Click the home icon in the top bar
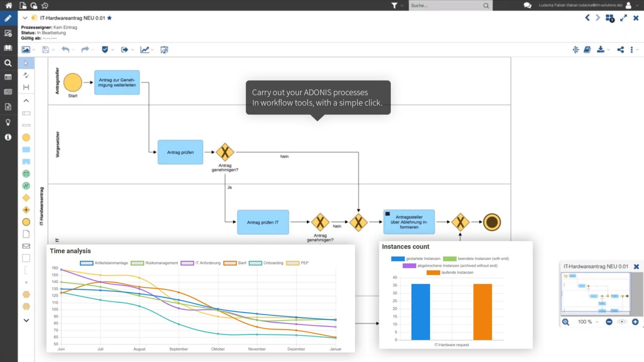 pos(8,5)
